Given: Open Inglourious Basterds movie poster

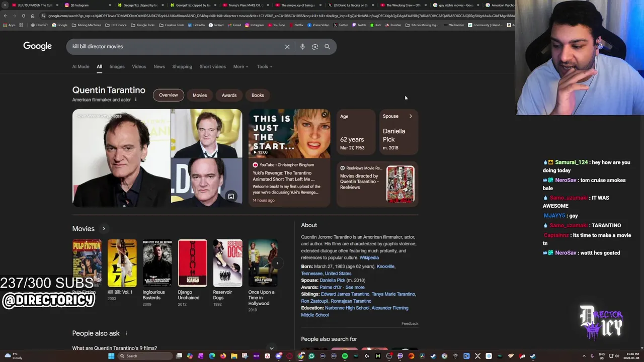Looking at the screenshot, I should [157, 263].
